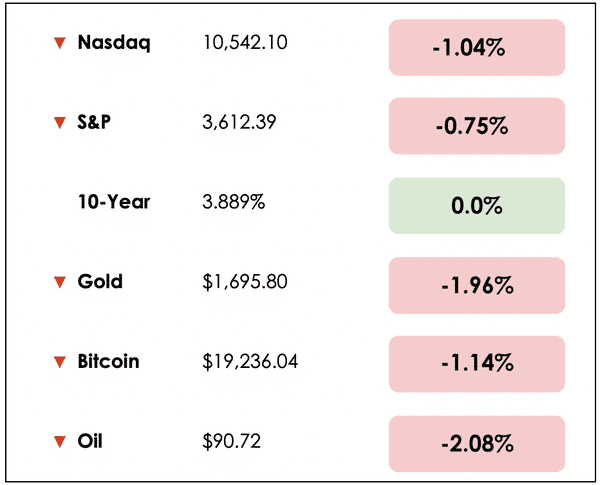Open the 10-Year label

[x=114, y=202]
